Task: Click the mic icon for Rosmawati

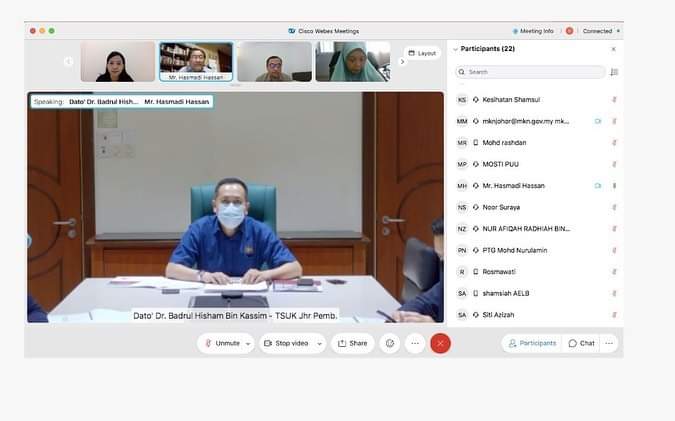Action: (614, 272)
